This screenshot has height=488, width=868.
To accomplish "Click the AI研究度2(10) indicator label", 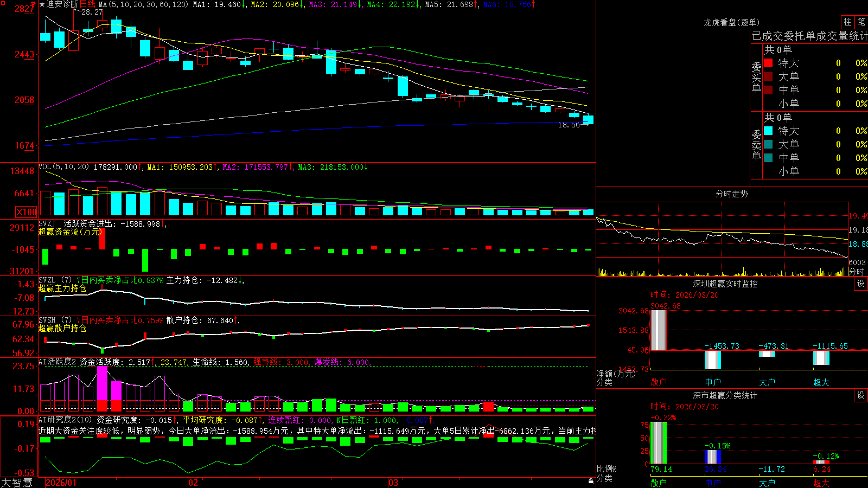I will 66,420.
